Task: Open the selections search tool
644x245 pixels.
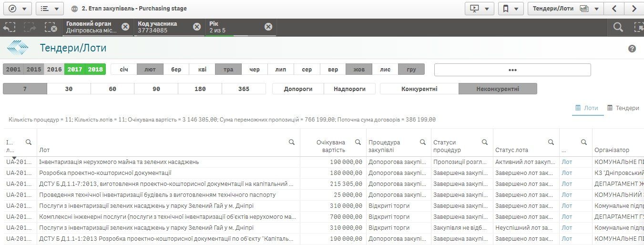Action: click(618, 28)
